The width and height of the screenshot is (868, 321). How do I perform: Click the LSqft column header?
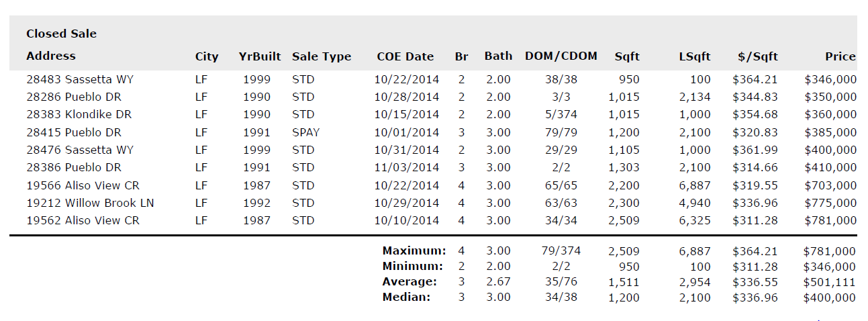pos(694,57)
